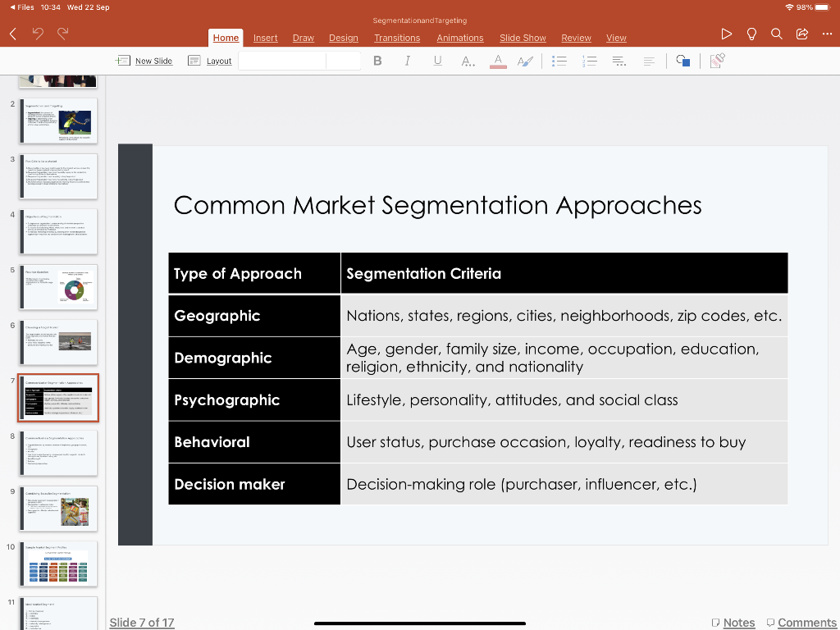840x630 pixels.
Task: Switch to the Draw tab
Action: [x=304, y=38]
